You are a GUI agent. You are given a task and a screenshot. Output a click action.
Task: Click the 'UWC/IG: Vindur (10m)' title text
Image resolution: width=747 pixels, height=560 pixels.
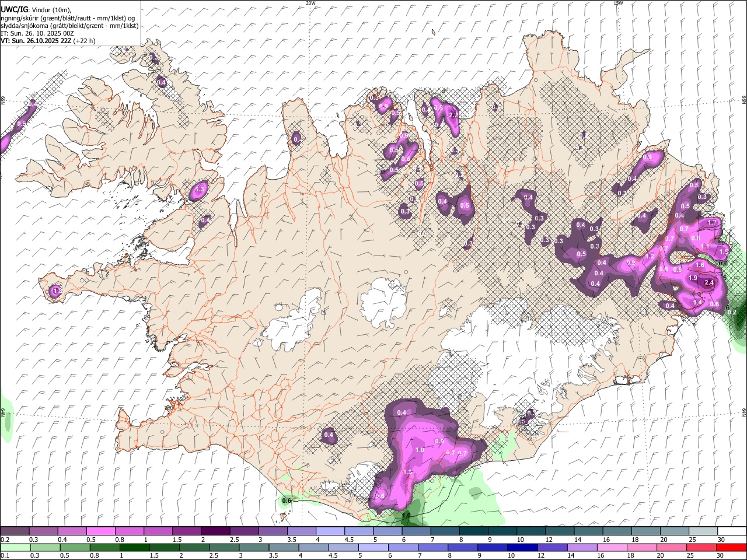pyautogui.click(x=37, y=10)
